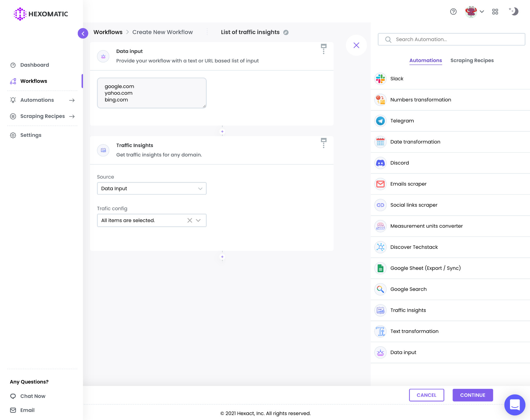
Task: Select Social links scraper automation
Action: click(450, 205)
